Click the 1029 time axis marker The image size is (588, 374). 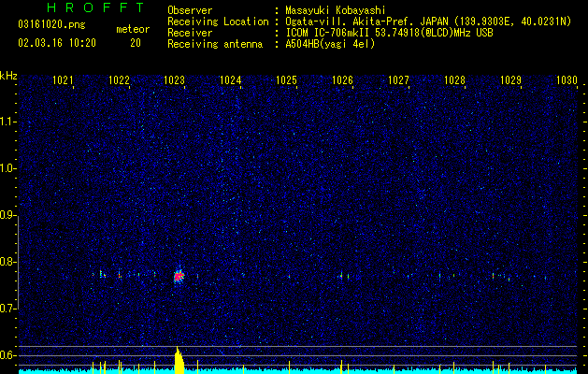pos(510,80)
